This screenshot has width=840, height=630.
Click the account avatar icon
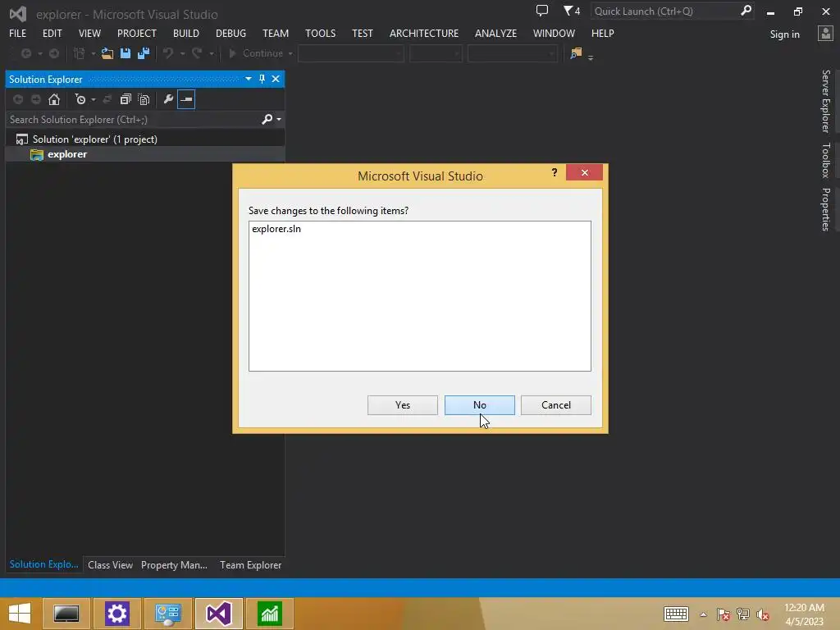825,34
